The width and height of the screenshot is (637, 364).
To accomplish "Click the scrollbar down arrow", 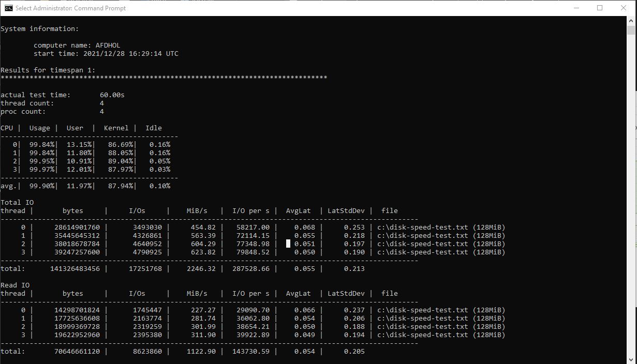I will tap(632, 359).
